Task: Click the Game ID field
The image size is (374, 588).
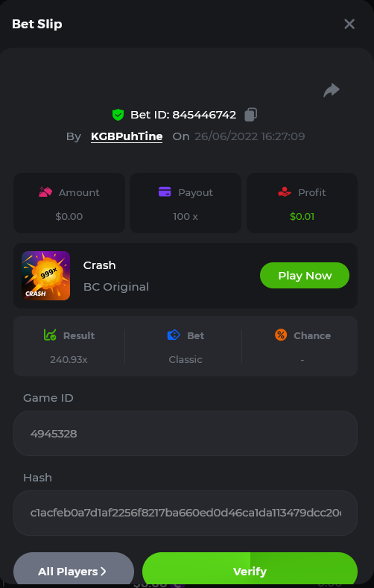Action: [x=186, y=434]
